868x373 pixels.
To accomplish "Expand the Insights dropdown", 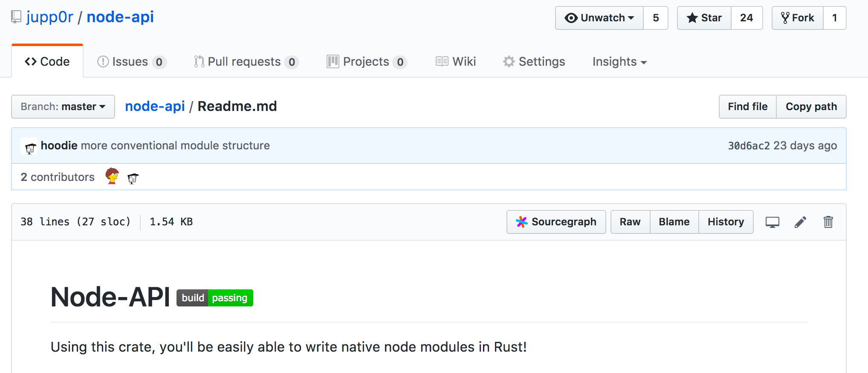I will point(619,62).
